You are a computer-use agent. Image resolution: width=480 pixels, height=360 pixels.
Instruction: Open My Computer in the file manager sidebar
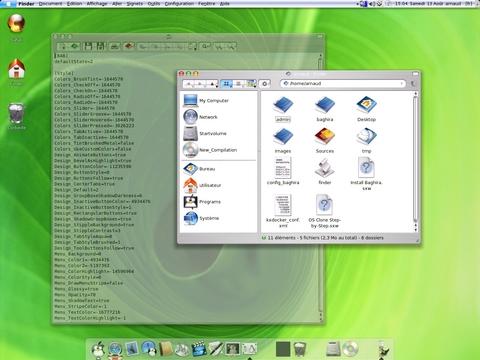pyautogui.click(x=206, y=100)
